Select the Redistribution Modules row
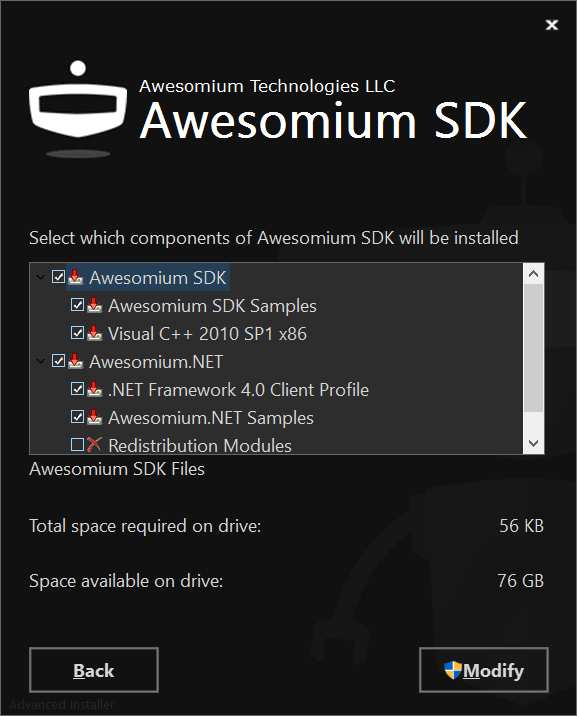 coord(200,445)
